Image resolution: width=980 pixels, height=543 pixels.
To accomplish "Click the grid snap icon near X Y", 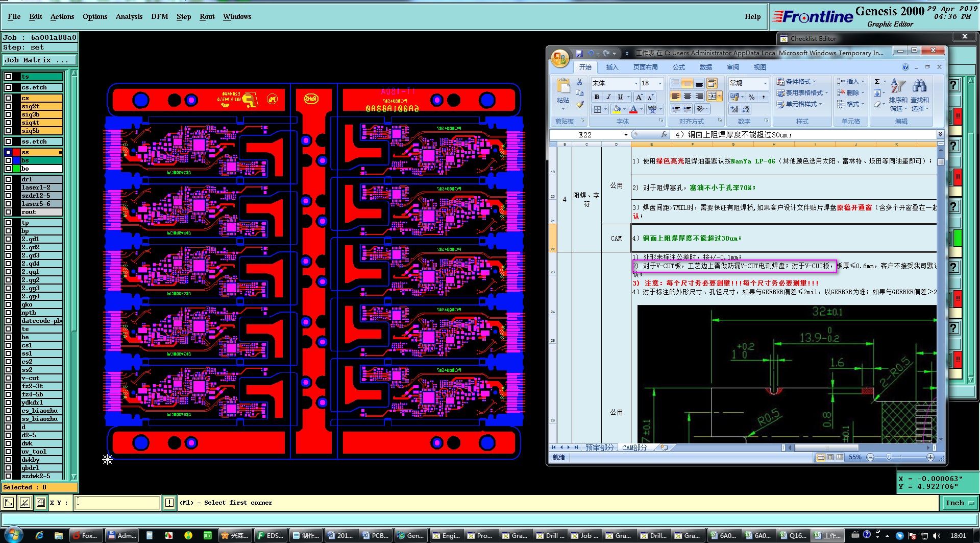I will tap(41, 503).
